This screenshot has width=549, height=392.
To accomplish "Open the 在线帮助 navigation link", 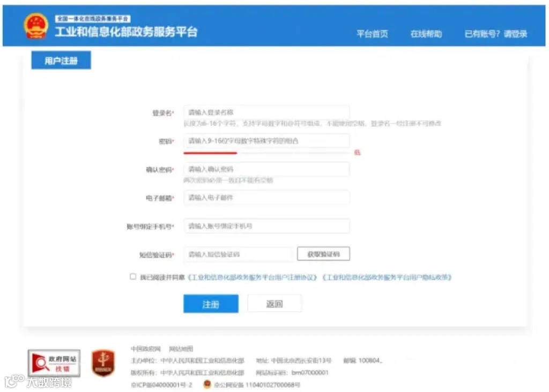I will 426,34.
